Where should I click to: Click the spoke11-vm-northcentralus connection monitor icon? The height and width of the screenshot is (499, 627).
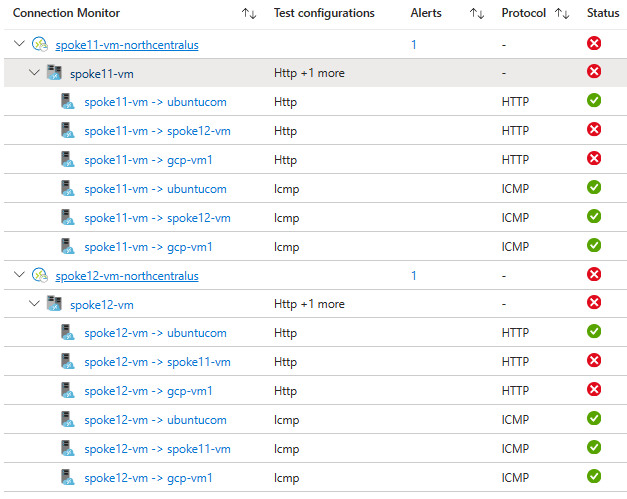[x=40, y=44]
